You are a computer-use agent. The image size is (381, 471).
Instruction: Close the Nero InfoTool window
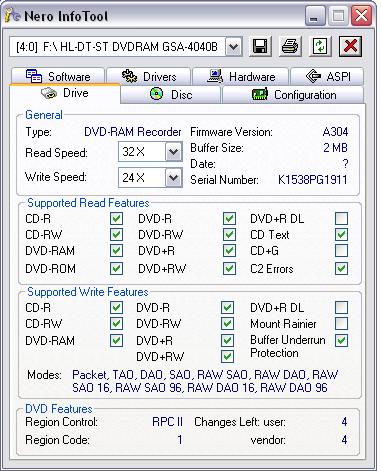[361, 16]
